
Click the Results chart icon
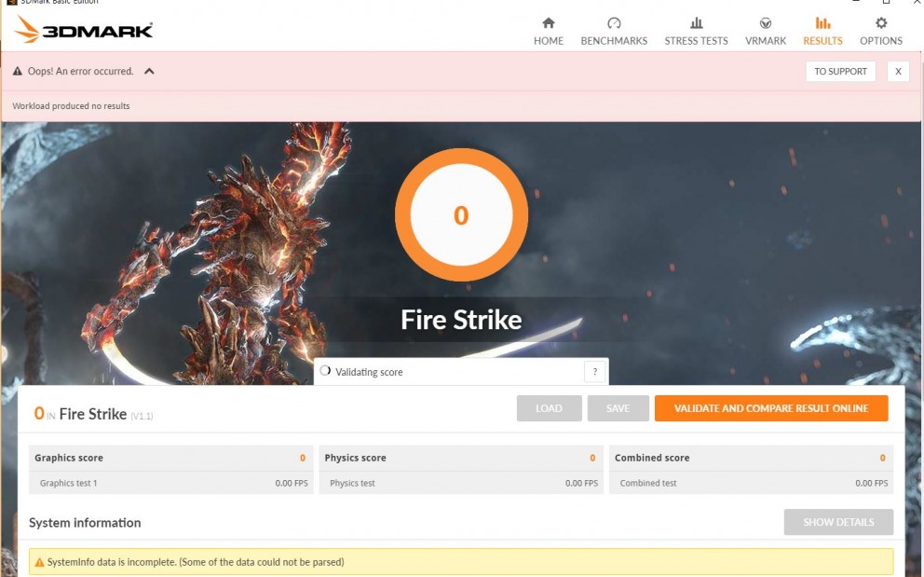822,23
